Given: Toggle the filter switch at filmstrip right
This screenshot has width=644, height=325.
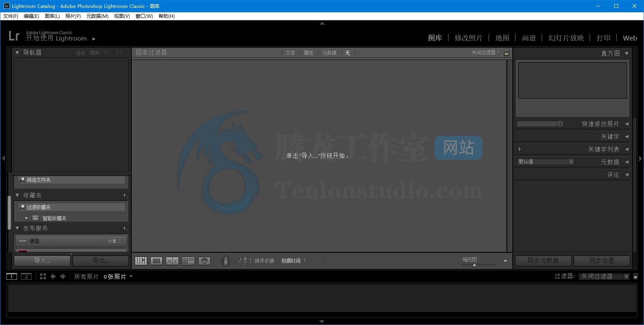Looking at the screenshot, I should 635,276.
